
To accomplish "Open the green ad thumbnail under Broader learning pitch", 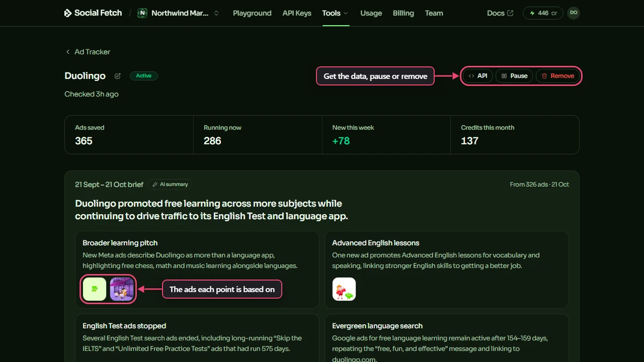I will [x=95, y=289].
